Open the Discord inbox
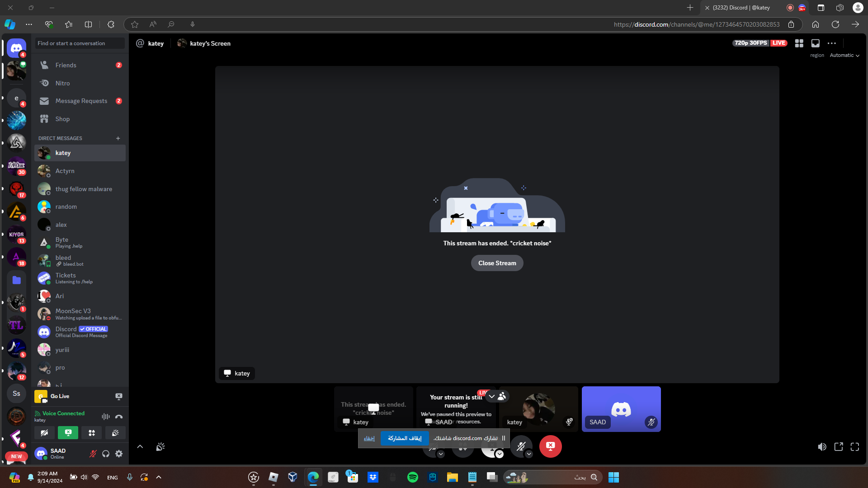Image resolution: width=868 pixels, height=488 pixels. coord(816,43)
